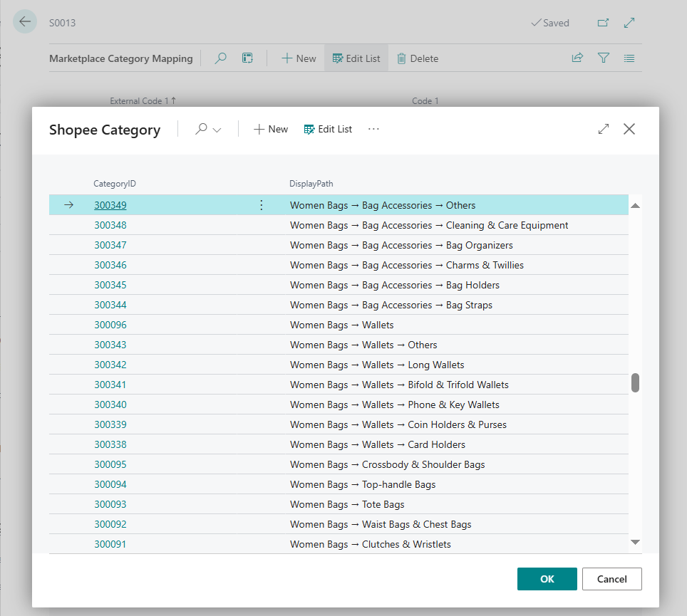Click the vertical scrollbar thumb
687x616 pixels.
pyautogui.click(x=635, y=382)
